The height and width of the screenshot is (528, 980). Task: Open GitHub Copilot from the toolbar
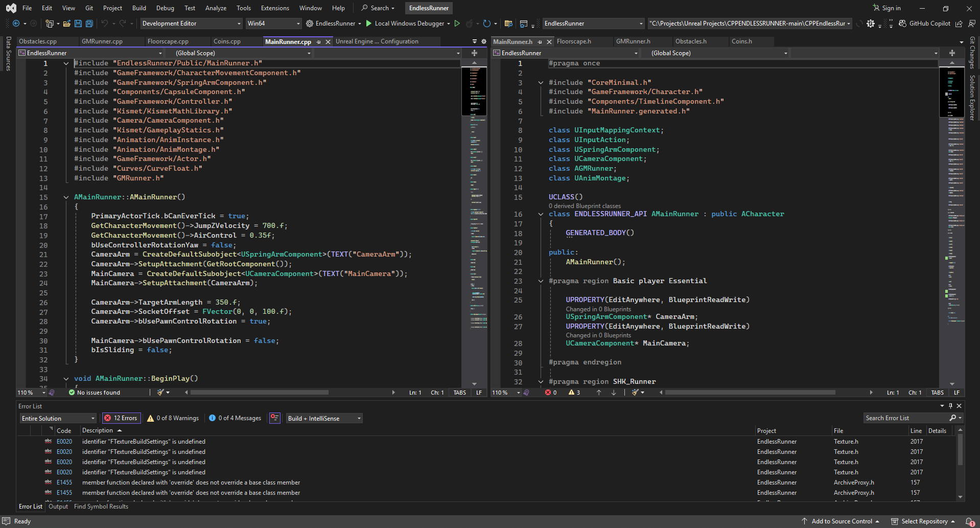[x=924, y=24]
